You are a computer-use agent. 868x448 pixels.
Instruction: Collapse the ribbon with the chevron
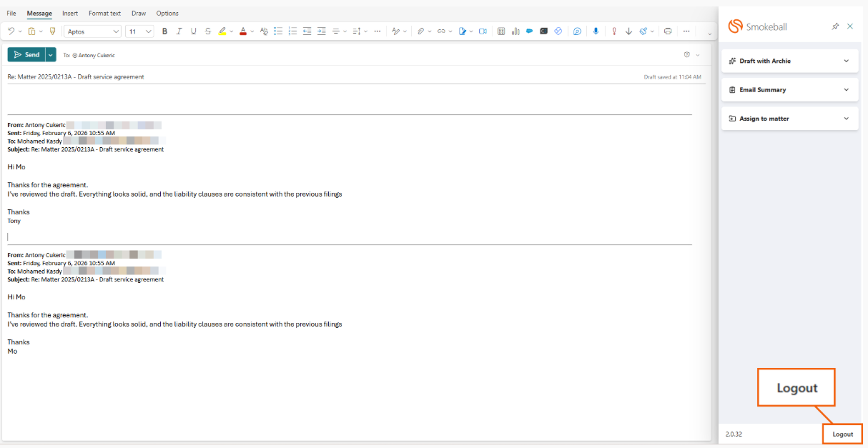[x=710, y=33]
